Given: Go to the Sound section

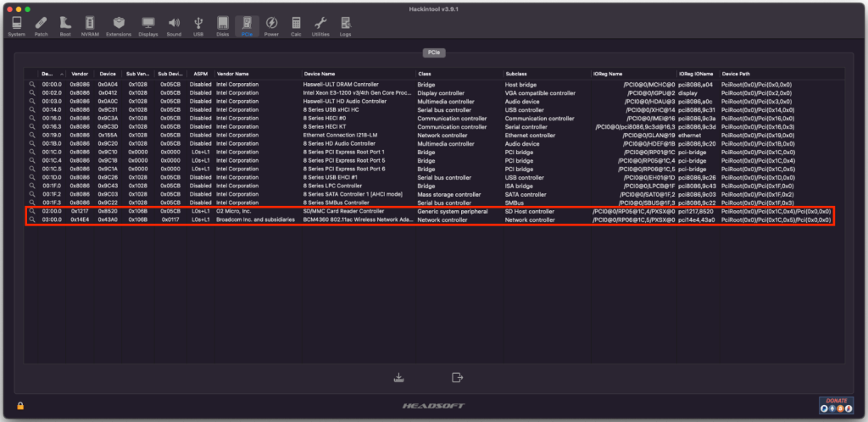Looking at the screenshot, I should 174,25.
